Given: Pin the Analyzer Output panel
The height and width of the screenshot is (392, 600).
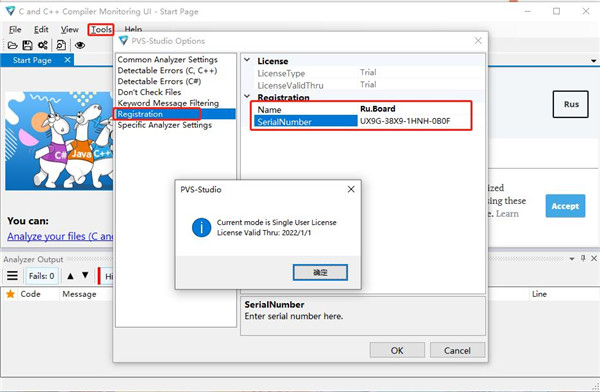Looking at the screenshot, I should click(583, 258).
